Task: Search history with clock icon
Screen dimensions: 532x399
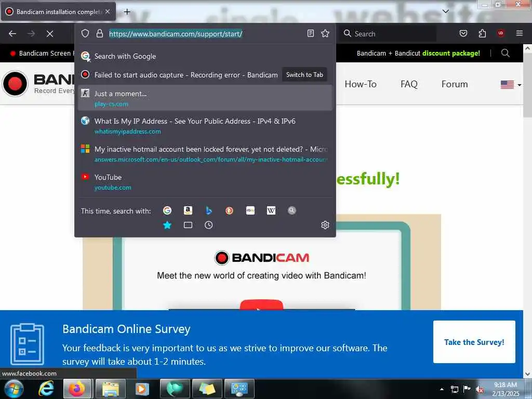Action: click(209, 225)
